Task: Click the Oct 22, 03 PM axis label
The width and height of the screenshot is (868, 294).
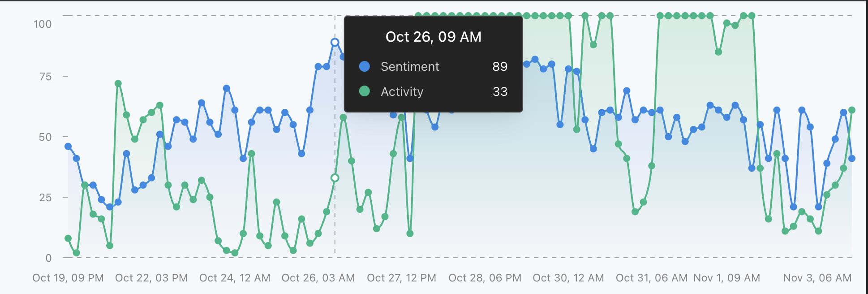Action: [151, 278]
